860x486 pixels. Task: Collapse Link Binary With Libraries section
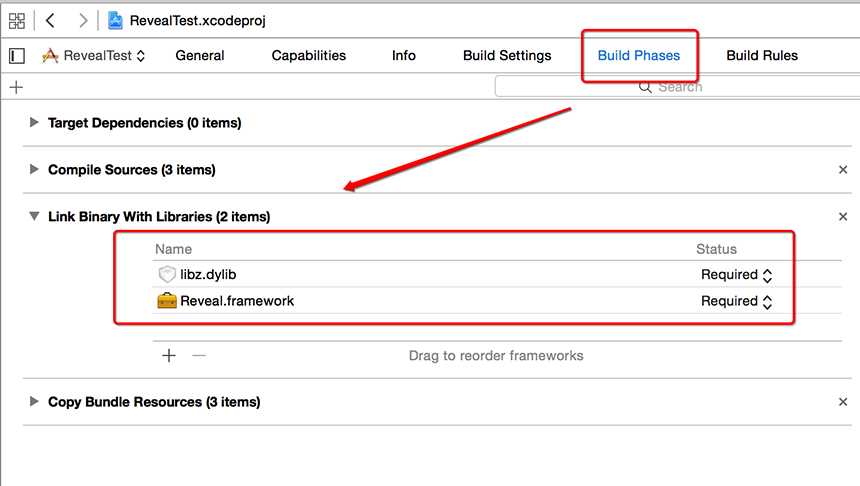(34, 216)
